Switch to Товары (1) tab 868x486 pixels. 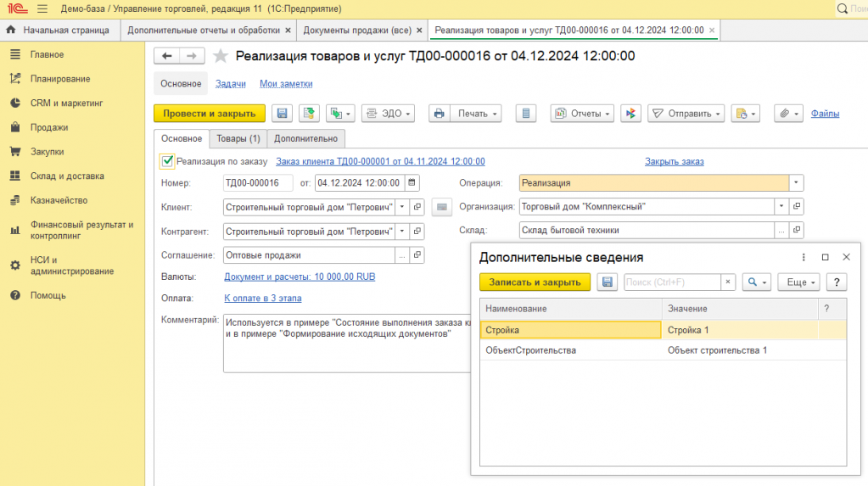point(238,138)
